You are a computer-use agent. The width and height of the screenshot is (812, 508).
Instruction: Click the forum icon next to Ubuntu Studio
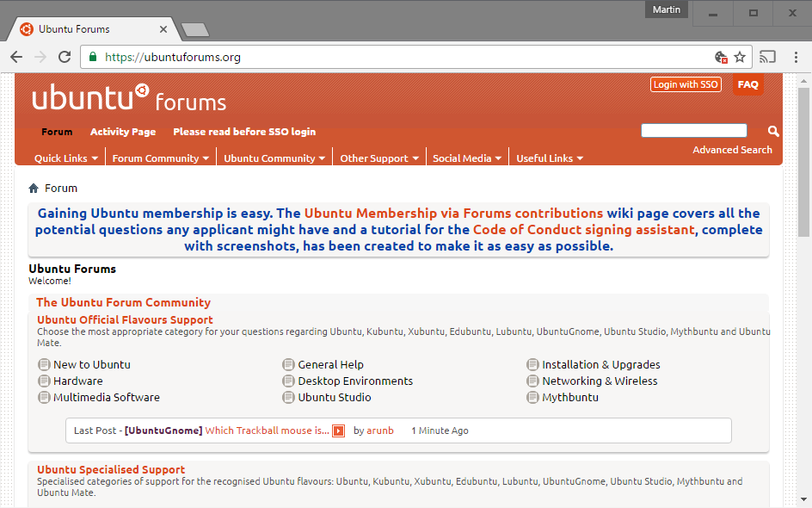[x=288, y=398]
